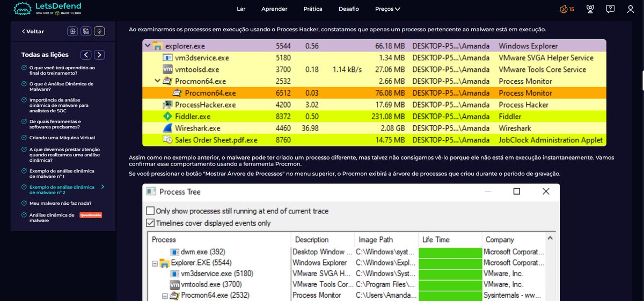Click the Description column header in Process Tree

[x=323, y=240]
